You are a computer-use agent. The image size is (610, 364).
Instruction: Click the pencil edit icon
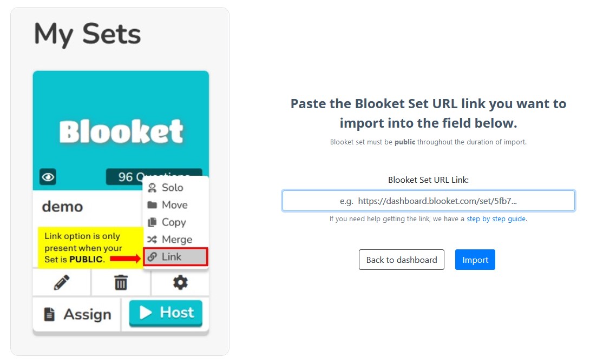point(62,283)
